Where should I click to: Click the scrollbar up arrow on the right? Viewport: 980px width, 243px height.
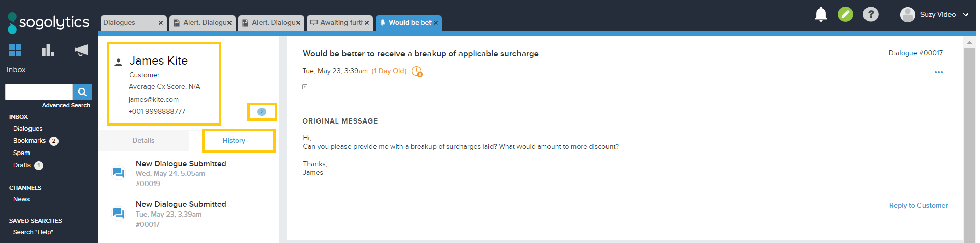[x=969, y=43]
